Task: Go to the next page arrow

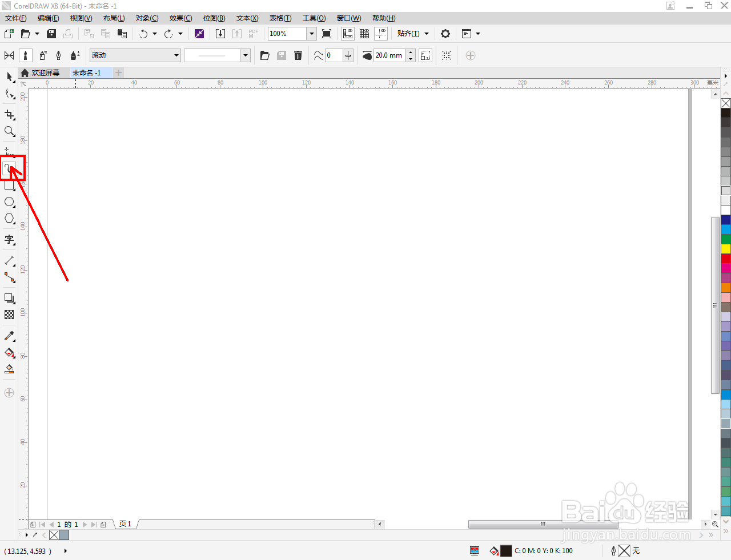Action: tap(85, 524)
